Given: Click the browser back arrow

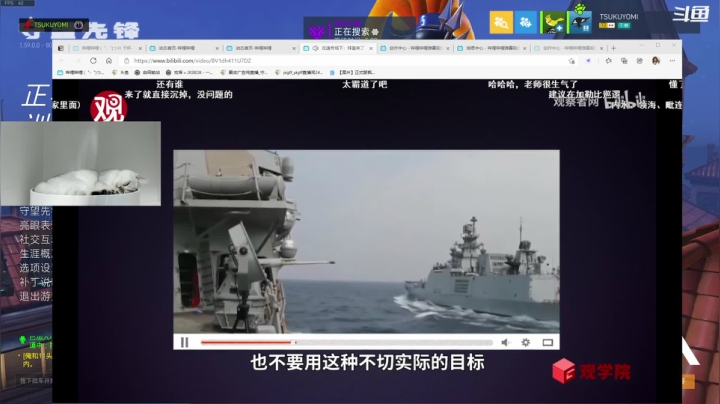Looking at the screenshot, I should pos(62,61).
